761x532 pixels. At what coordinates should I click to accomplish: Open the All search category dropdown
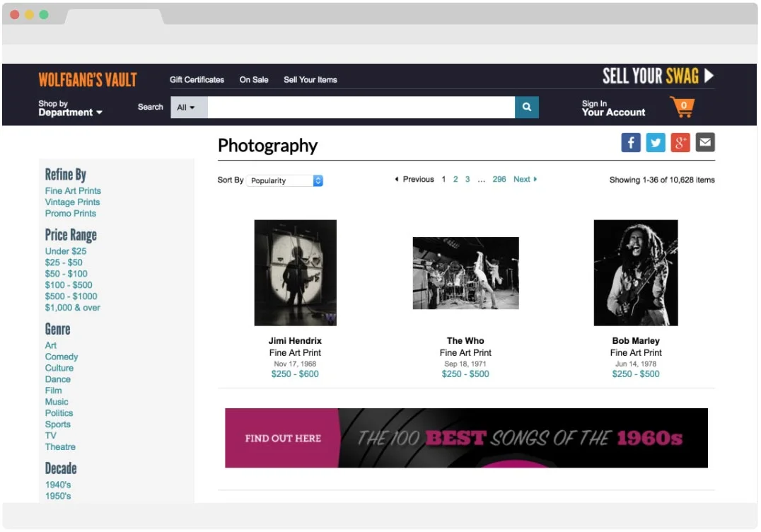point(189,108)
